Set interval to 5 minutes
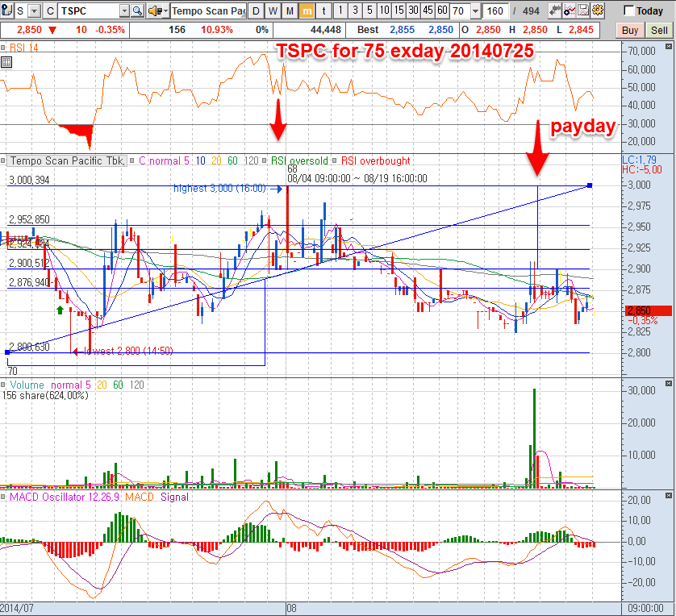The image size is (676, 616). [x=369, y=10]
